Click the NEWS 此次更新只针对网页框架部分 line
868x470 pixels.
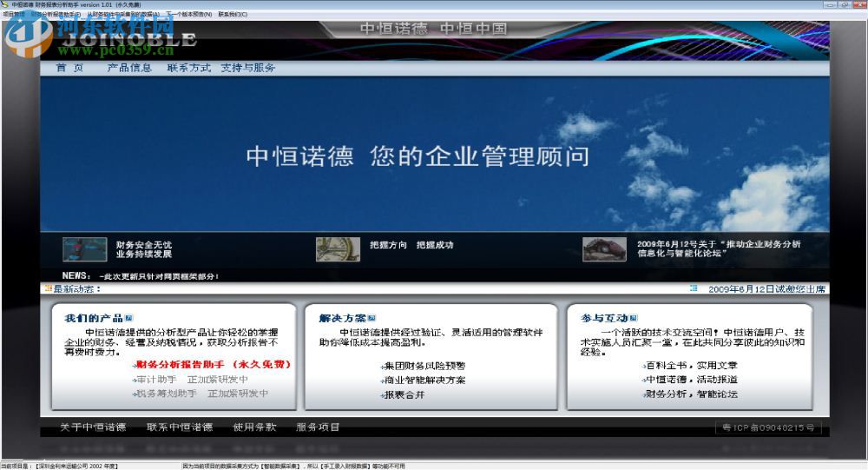click(x=140, y=275)
